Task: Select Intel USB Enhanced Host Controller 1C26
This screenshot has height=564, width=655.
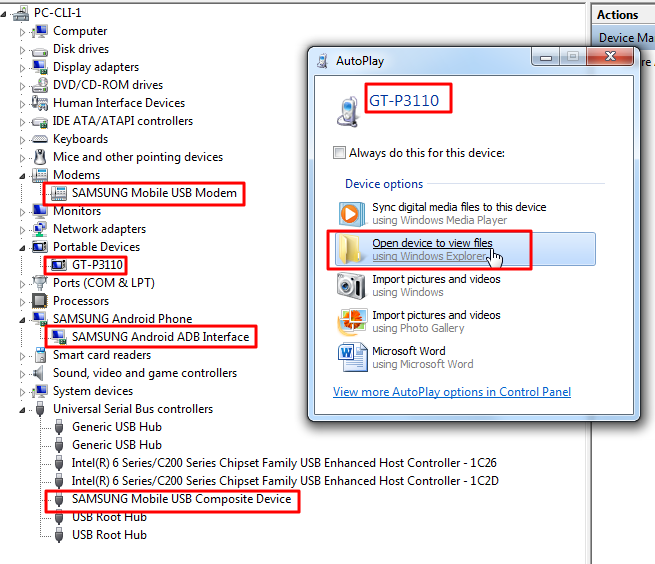Action: [x=284, y=463]
